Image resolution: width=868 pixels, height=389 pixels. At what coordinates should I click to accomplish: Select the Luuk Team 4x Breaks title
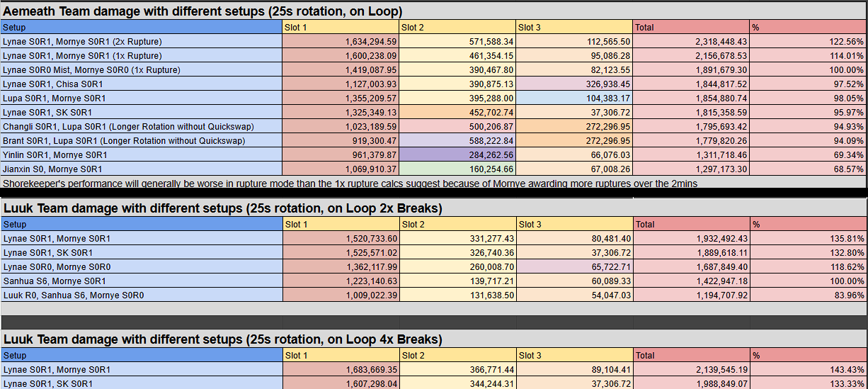point(433,340)
